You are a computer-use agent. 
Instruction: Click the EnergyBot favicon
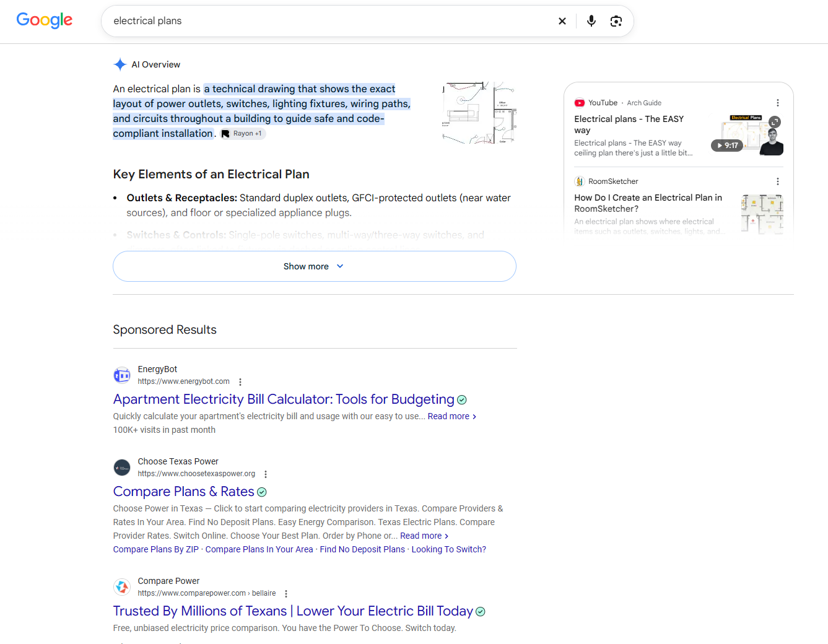coord(122,375)
